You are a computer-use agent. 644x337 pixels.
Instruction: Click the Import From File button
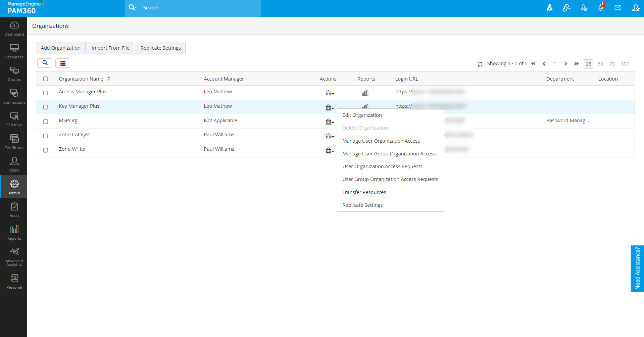[x=110, y=48]
